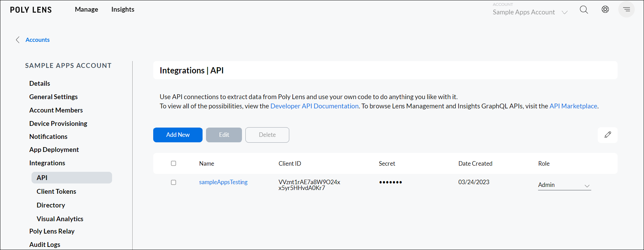Select Notifications in the sidebar
The height and width of the screenshot is (250, 644).
[x=48, y=136]
